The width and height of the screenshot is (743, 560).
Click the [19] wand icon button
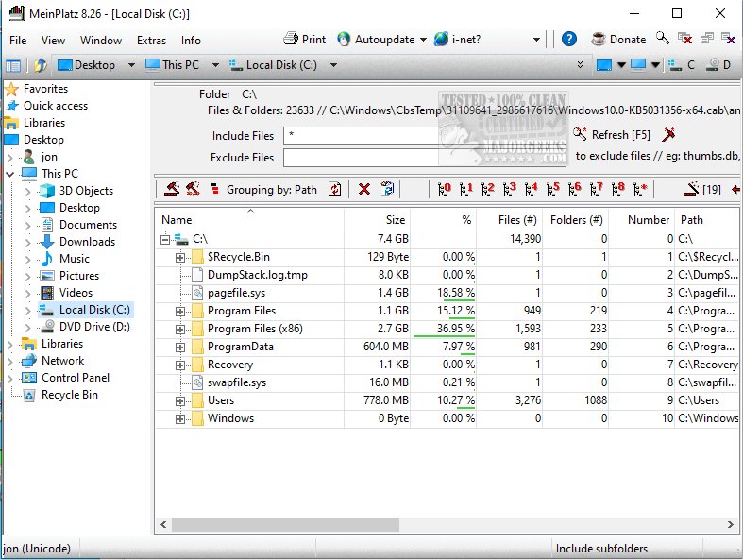pyautogui.click(x=702, y=189)
